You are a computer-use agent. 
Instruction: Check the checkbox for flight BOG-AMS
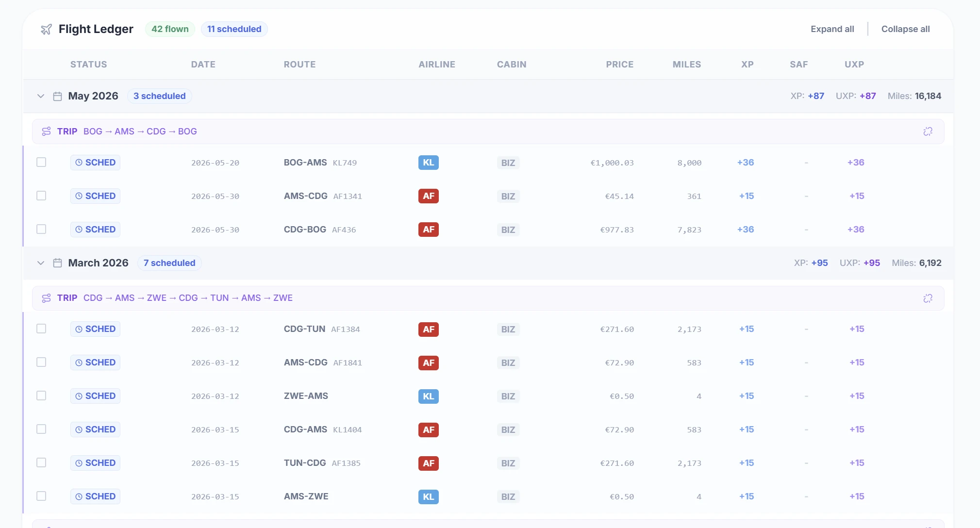pyautogui.click(x=41, y=162)
